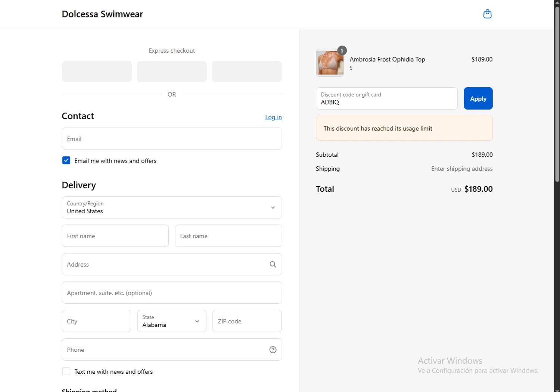560x392 pixels.
Task: Click the Express checkout label
Action: click(172, 51)
